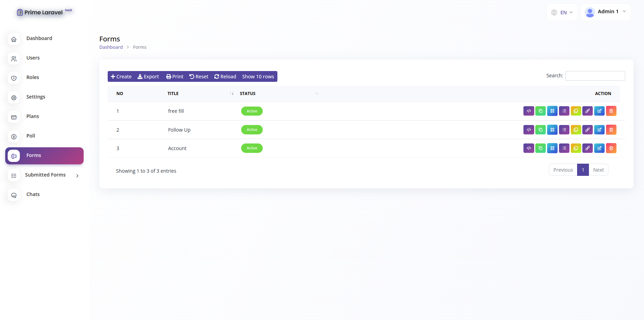Go to Plans in the sidebar
Viewport: 644px width, 320px height.
click(33, 116)
